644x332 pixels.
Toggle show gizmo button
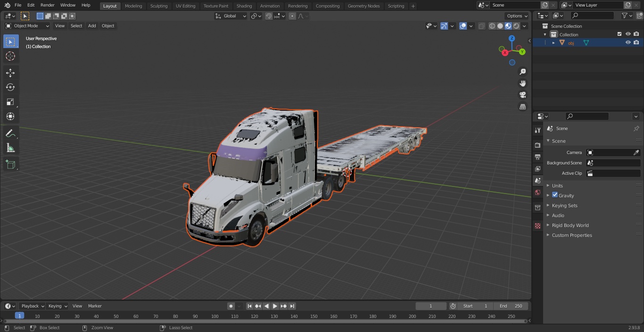click(x=444, y=26)
